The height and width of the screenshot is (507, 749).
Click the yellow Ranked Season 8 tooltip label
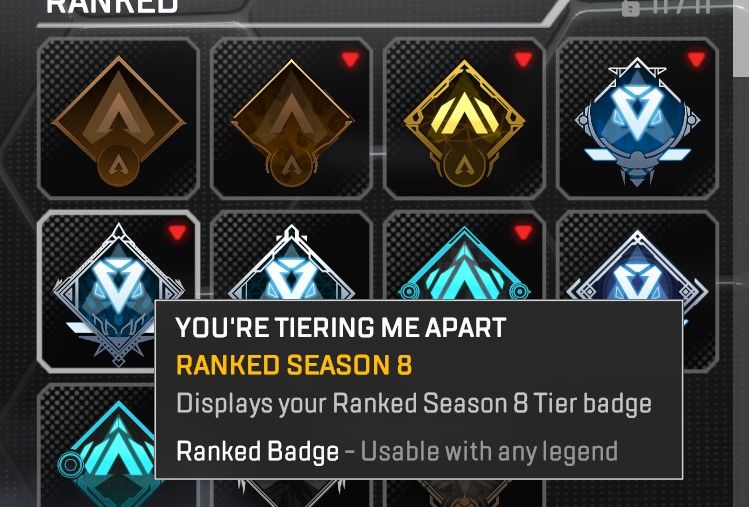294,365
